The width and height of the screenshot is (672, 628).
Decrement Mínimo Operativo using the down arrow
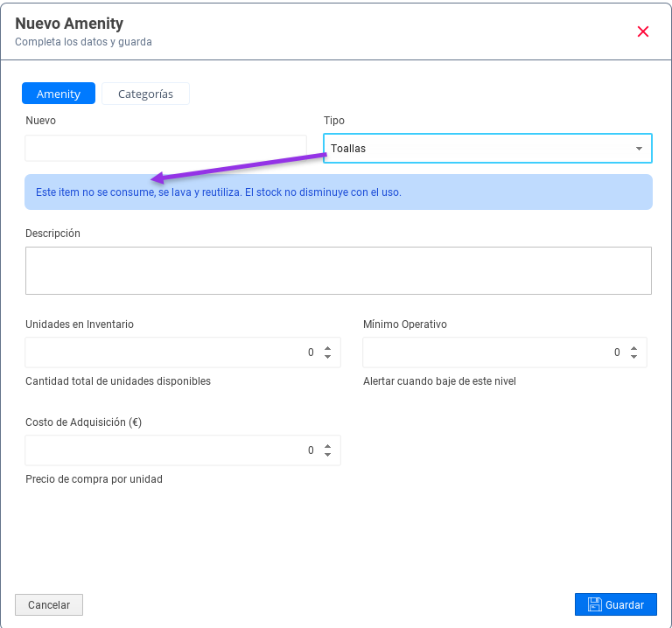[634, 357]
